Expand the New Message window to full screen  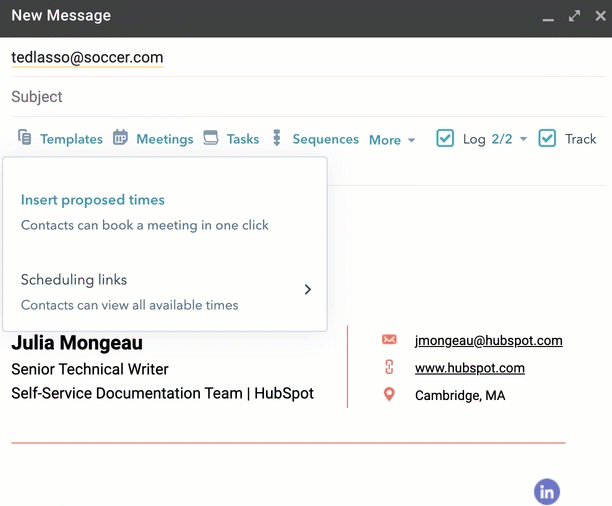(x=574, y=16)
